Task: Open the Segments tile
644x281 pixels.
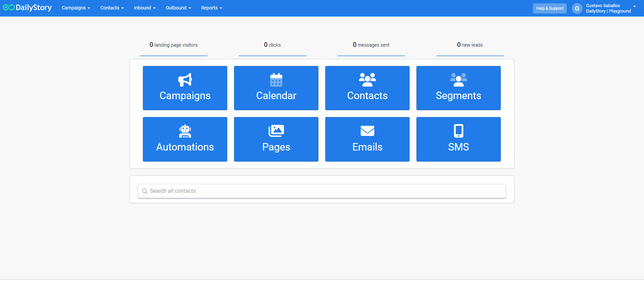Action: point(459,88)
